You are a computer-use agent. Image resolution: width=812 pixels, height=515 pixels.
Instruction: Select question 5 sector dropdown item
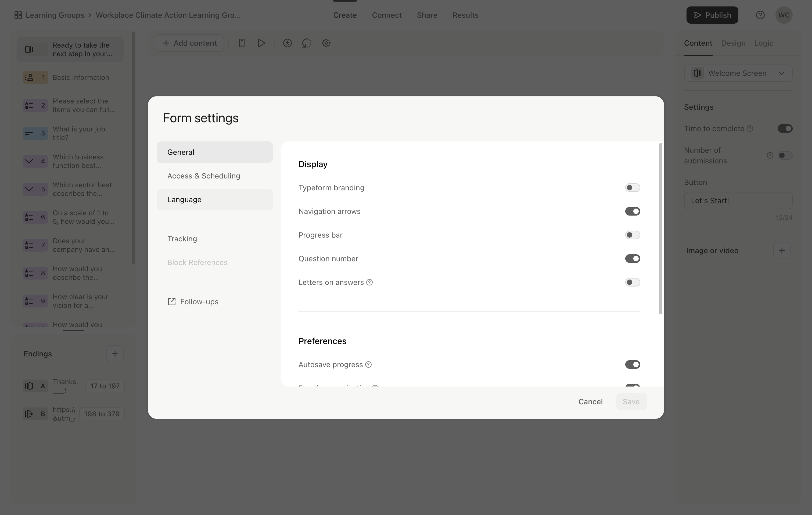pos(70,189)
